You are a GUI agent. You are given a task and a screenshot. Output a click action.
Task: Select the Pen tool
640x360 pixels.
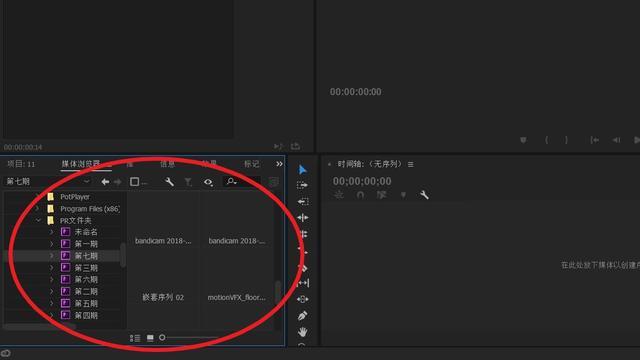coord(302,316)
